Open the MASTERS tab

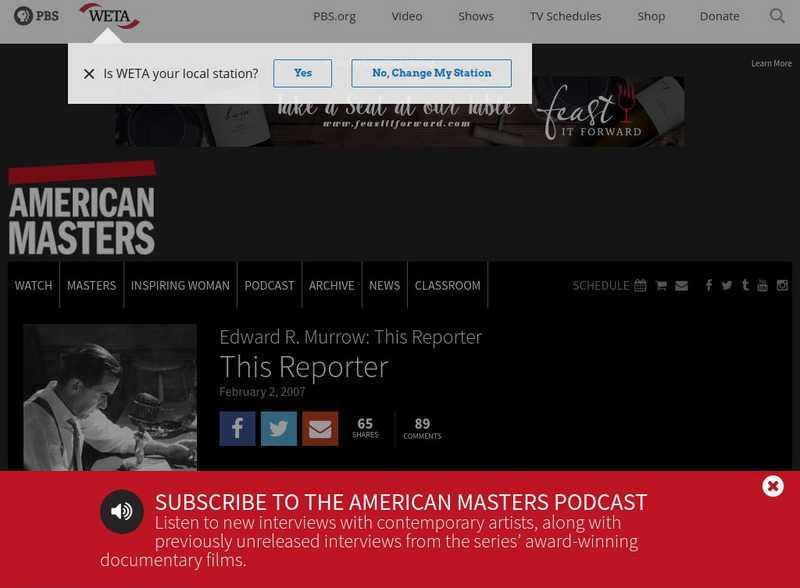click(91, 285)
